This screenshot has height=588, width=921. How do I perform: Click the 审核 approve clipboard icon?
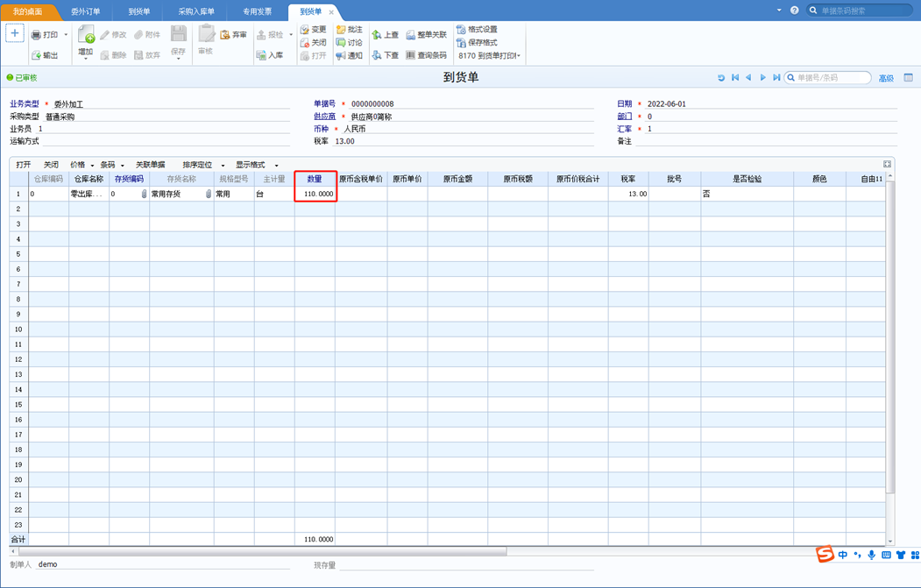[x=206, y=33]
